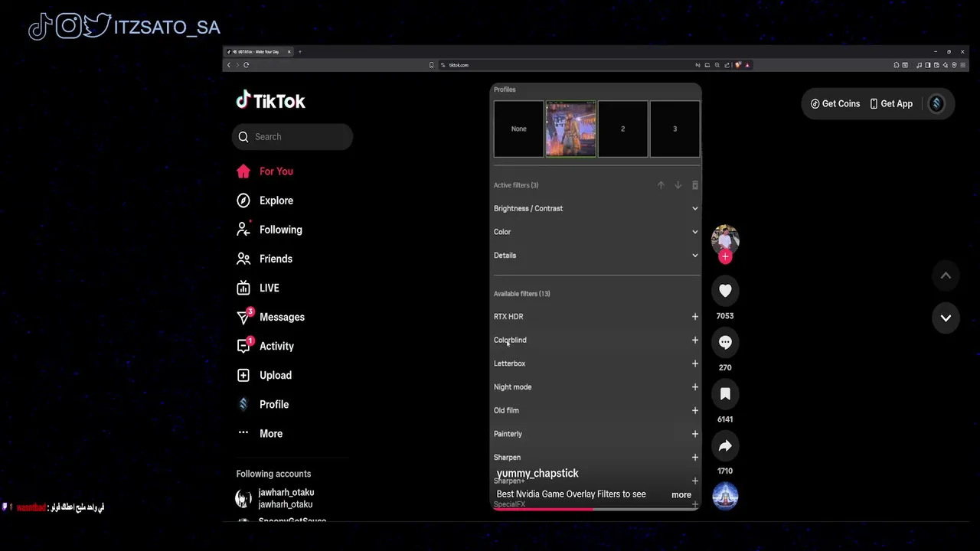Move the active filter up

click(x=661, y=185)
